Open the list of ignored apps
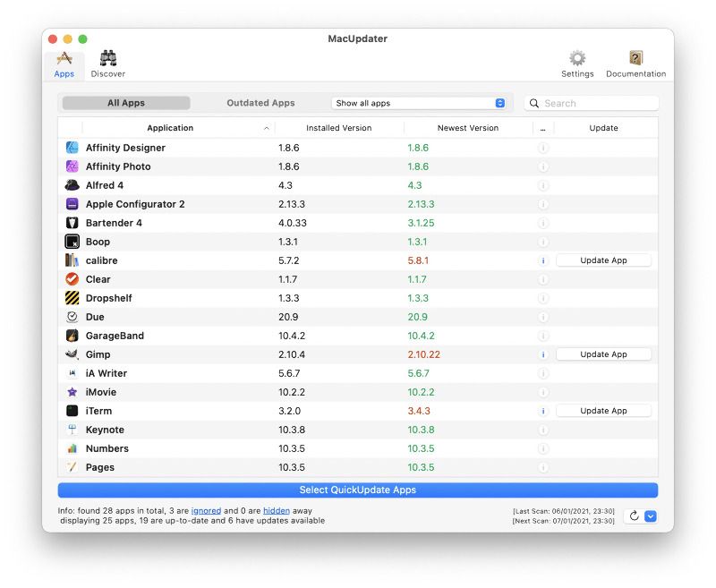This screenshot has height=588, width=716. [x=207, y=509]
